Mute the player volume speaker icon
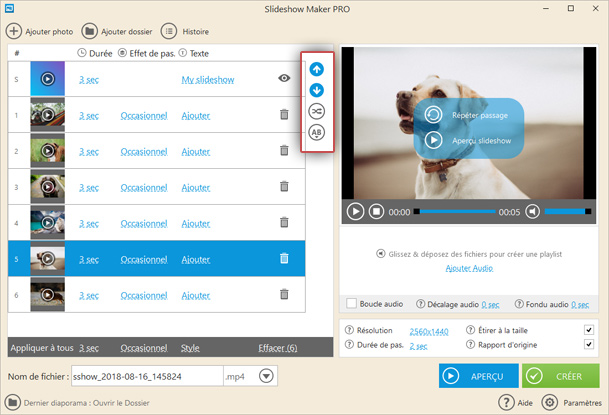The image size is (609, 415). 532,212
